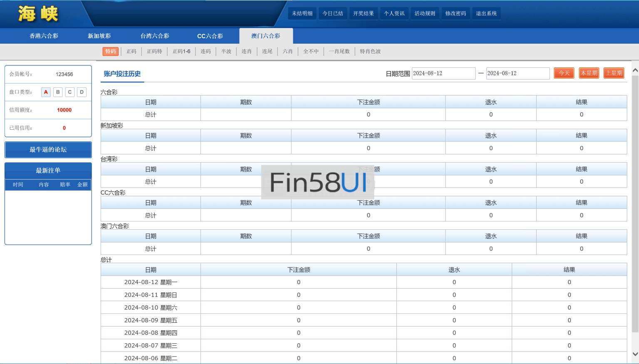Click the start date input field
This screenshot has width=639, height=364.
(x=443, y=74)
